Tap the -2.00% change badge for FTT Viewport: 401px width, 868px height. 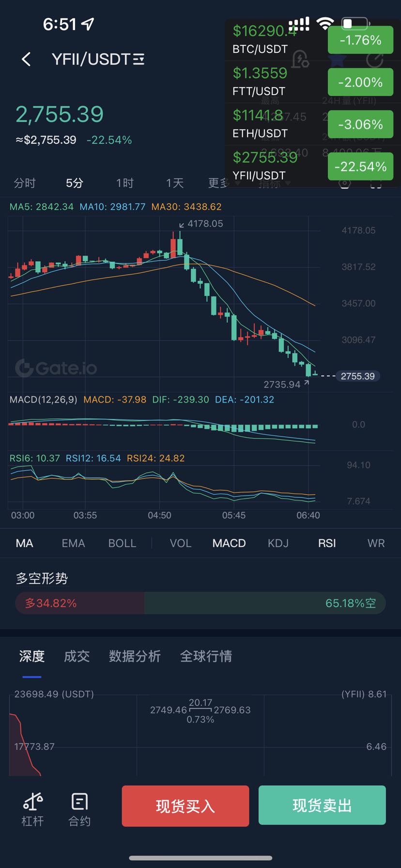[x=360, y=82]
